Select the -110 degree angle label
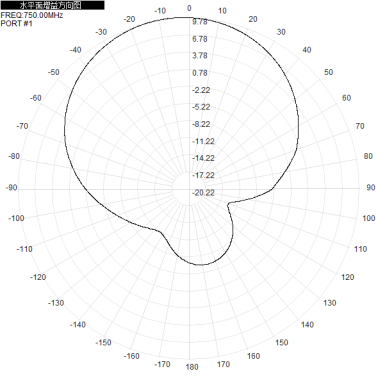Screen dimensions: 378x378 pyautogui.click(x=25, y=249)
